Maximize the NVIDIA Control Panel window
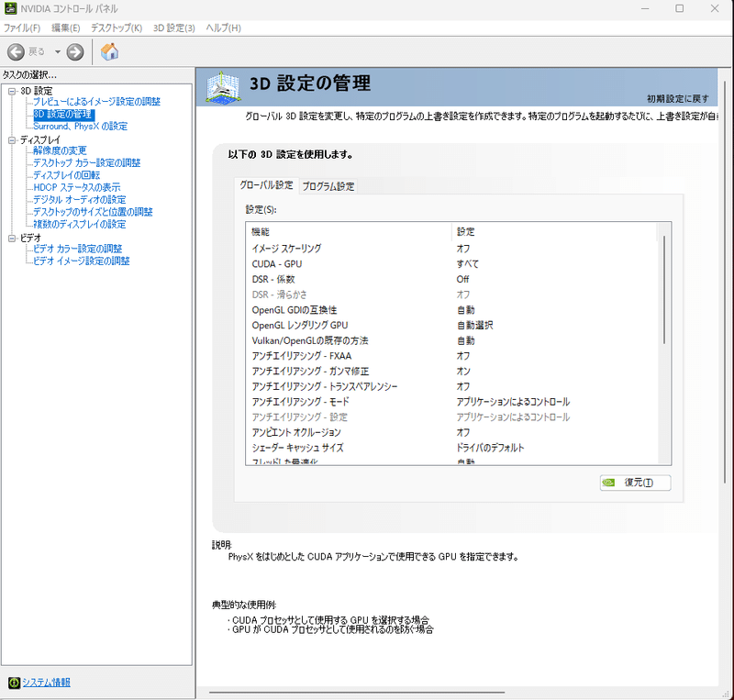 pyautogui.click(x=680, y=8)
